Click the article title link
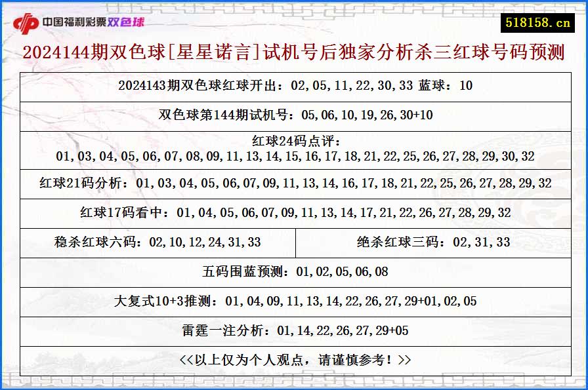The image size is (588, 390). 294,56
